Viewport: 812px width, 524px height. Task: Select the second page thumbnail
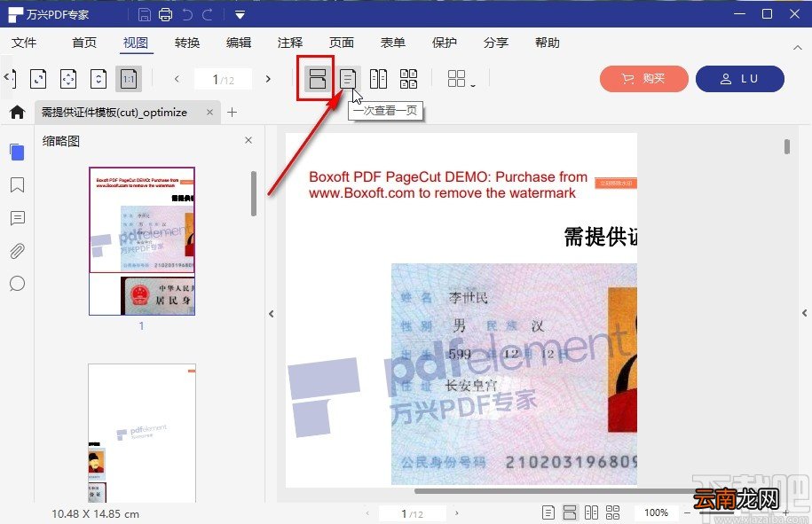142,433
